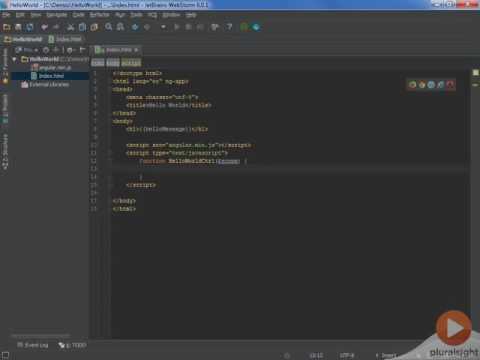
Task: Open preview in Safari browser icon
Action: tap(431, 85)
